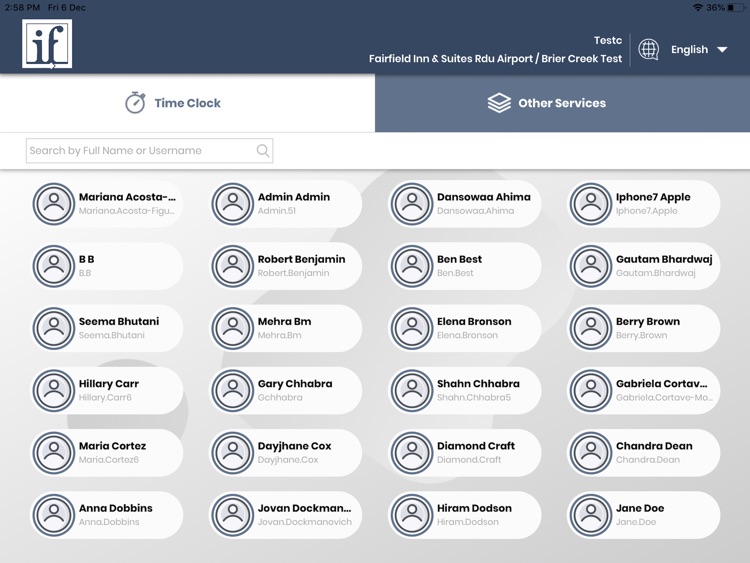Screen dimensions: 750x563
Task: Click username text 'Ben.Best'
Action: 455,273
